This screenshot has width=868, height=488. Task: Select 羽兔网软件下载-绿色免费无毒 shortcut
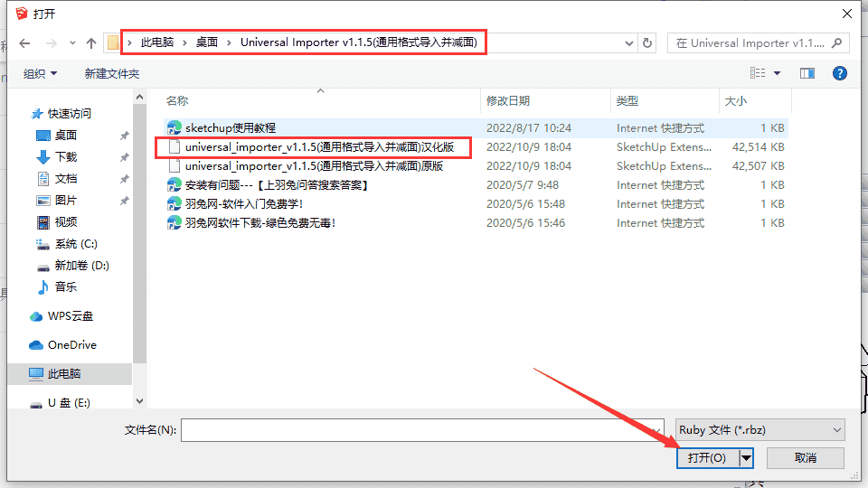pos(476,223)
